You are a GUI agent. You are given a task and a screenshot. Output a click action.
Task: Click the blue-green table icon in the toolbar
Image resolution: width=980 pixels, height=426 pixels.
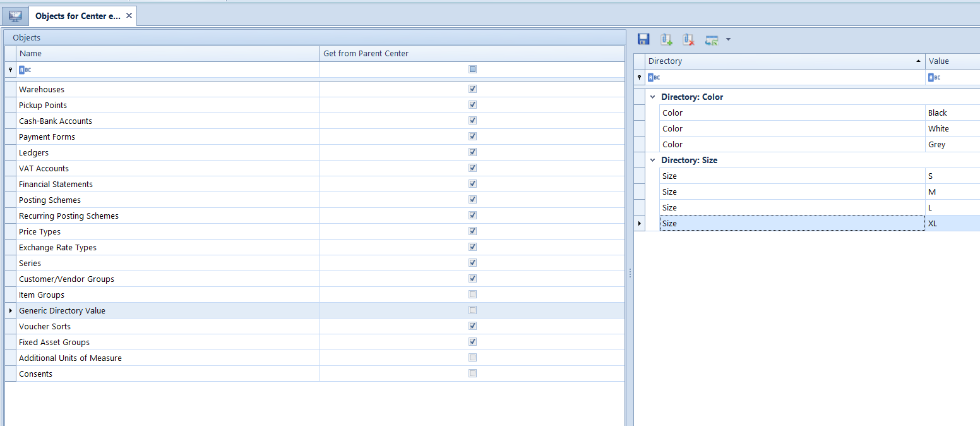(712, 40)
